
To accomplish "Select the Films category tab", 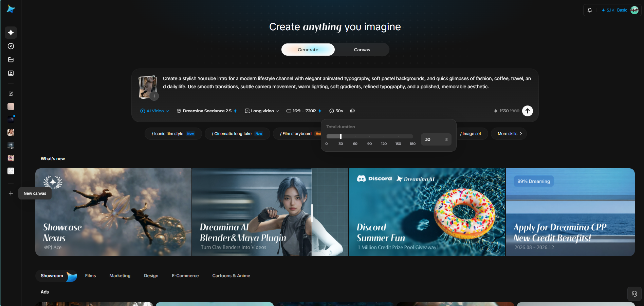I will point(90,276).
